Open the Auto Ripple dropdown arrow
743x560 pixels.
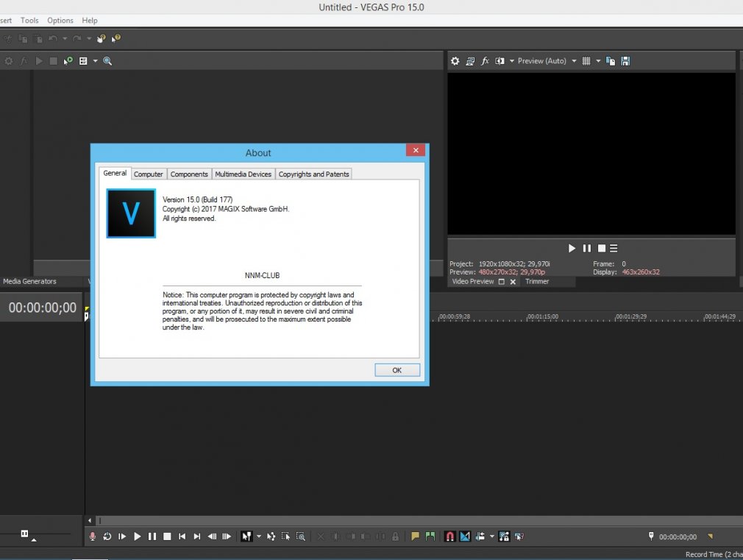[492, 536]
